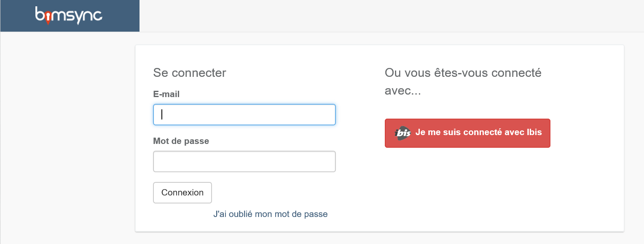Click the red pin icon in the bimsync logo
Image resolution: width=644 pixels, height=244 pixels.
48,18
